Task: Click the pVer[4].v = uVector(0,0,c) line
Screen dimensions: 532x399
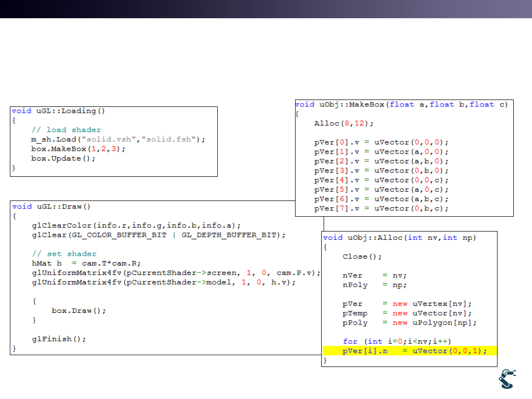Action: [x=381, y=180]
